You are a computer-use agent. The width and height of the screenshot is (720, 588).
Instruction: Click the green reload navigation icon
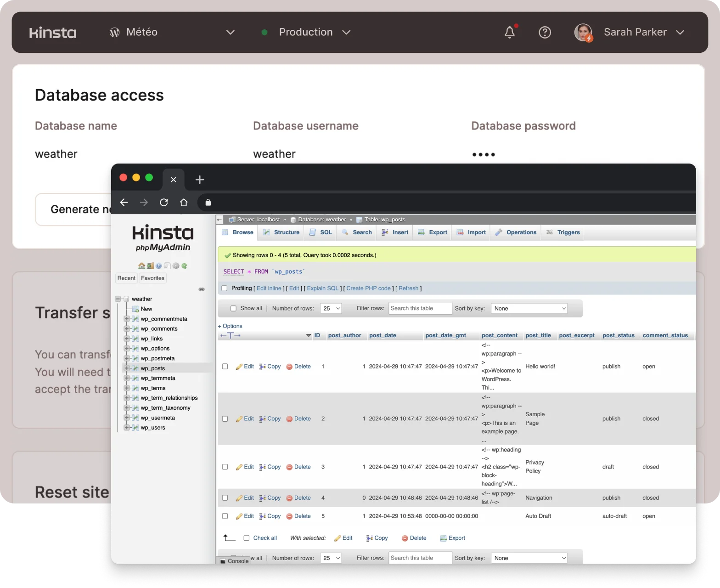[184, 266]
